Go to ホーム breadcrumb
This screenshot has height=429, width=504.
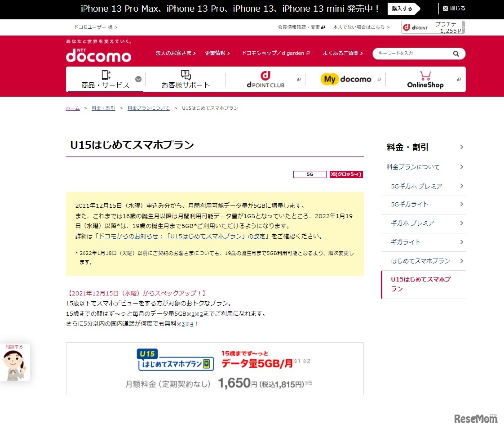pos(73,108)
